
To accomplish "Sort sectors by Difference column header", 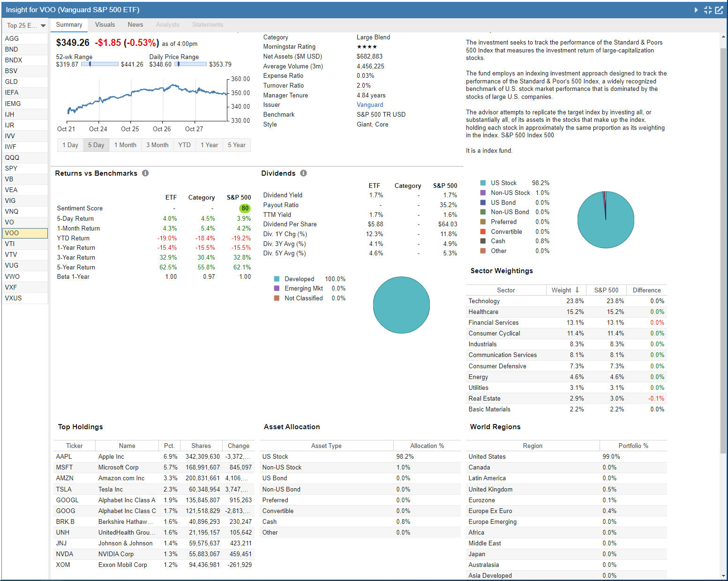I will (x=646, y=290).
